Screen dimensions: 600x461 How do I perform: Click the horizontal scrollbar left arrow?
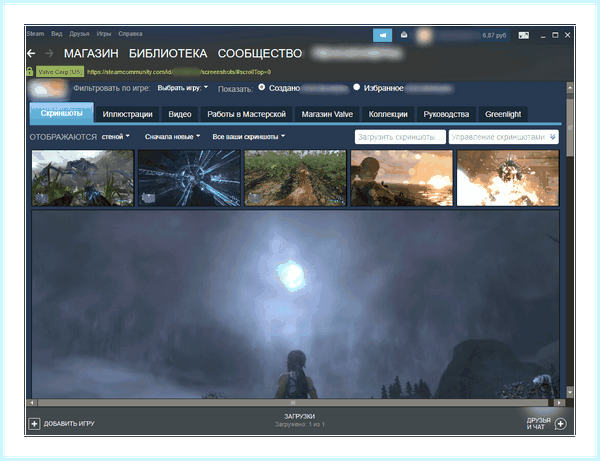[x=32, y=402]
